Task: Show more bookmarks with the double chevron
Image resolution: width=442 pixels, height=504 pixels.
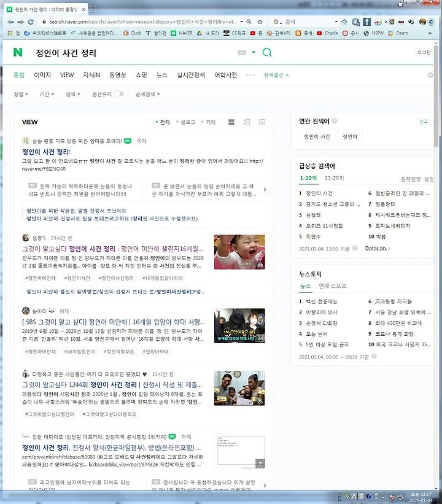Action: (x=430, y=33)
